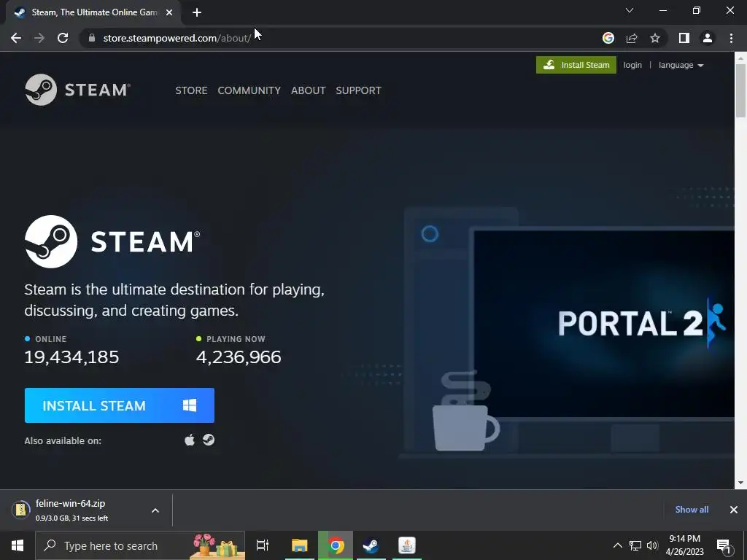Select the Steam browser tab
The width and height of the screenshot is (747, 560).
coord(93,12)
